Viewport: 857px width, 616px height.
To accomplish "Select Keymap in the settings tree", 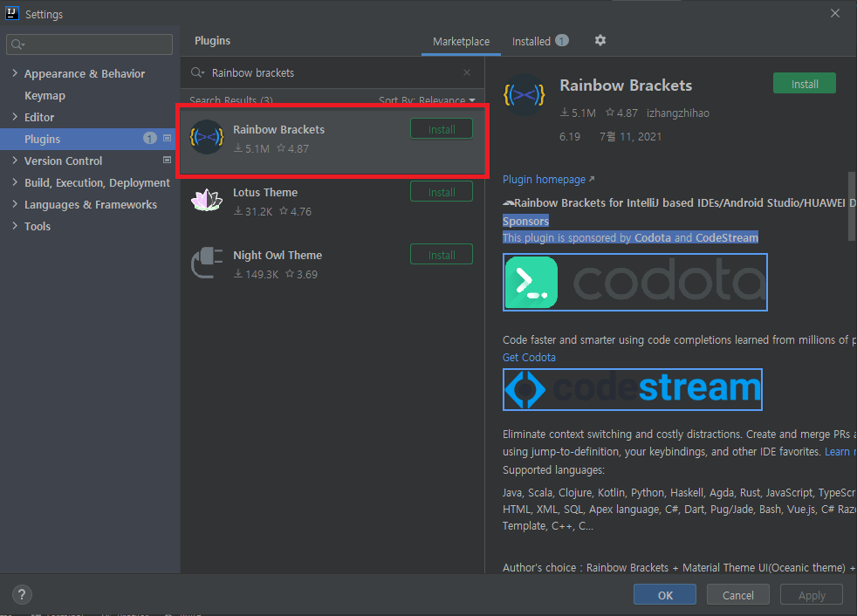I will (x=45, y=95).
